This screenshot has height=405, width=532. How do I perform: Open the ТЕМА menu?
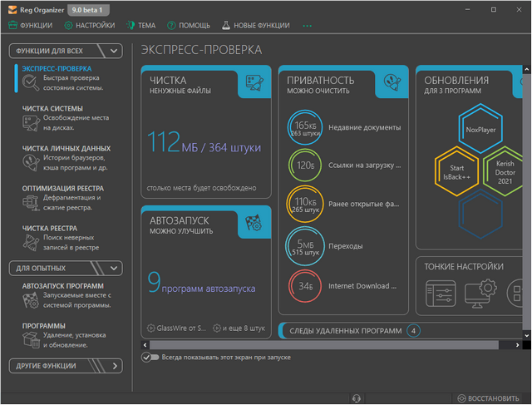(x=140, y=26)
